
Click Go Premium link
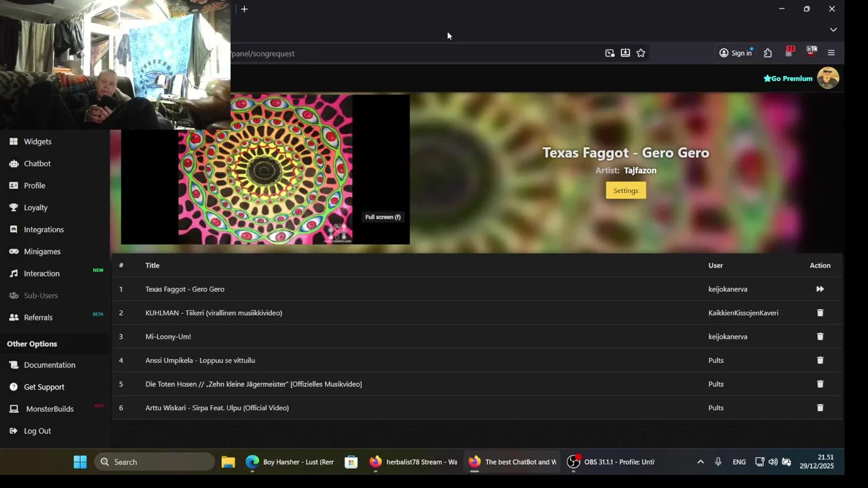pyautogui.click(x=788, y=79)
